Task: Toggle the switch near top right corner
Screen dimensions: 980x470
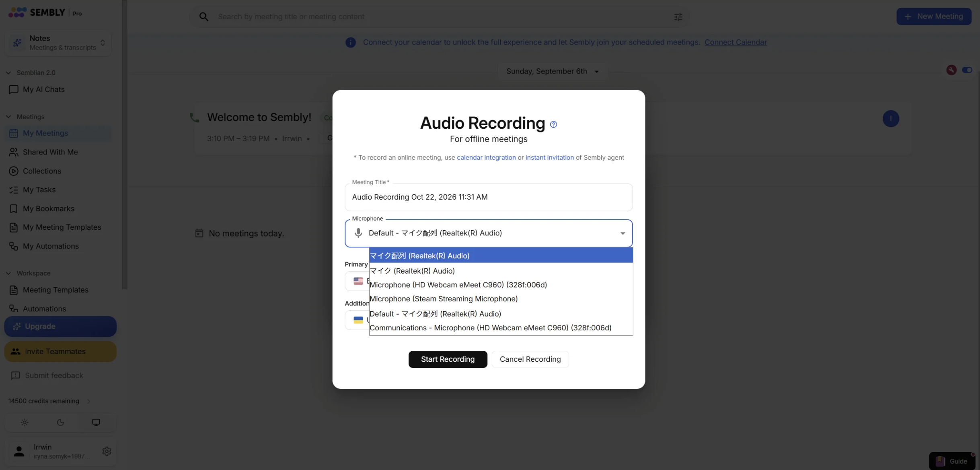Action: click(x=967, y=70)
